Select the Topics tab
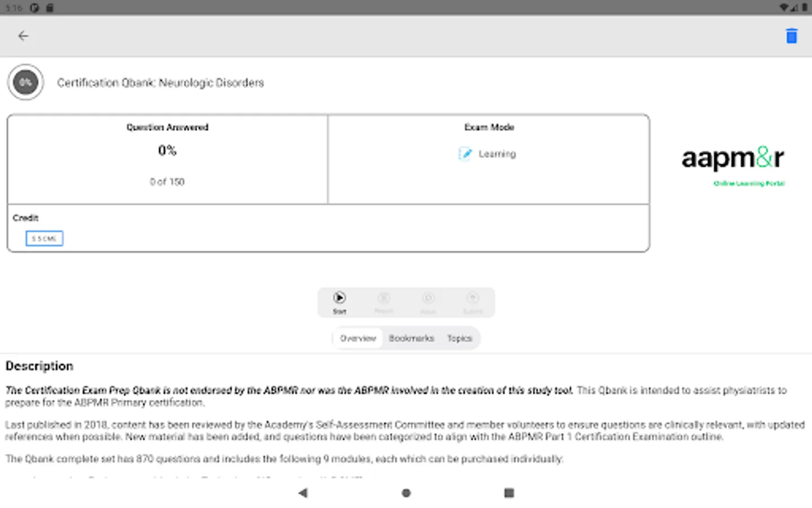Viewport: 812px width, 508px height. [460, 338]
